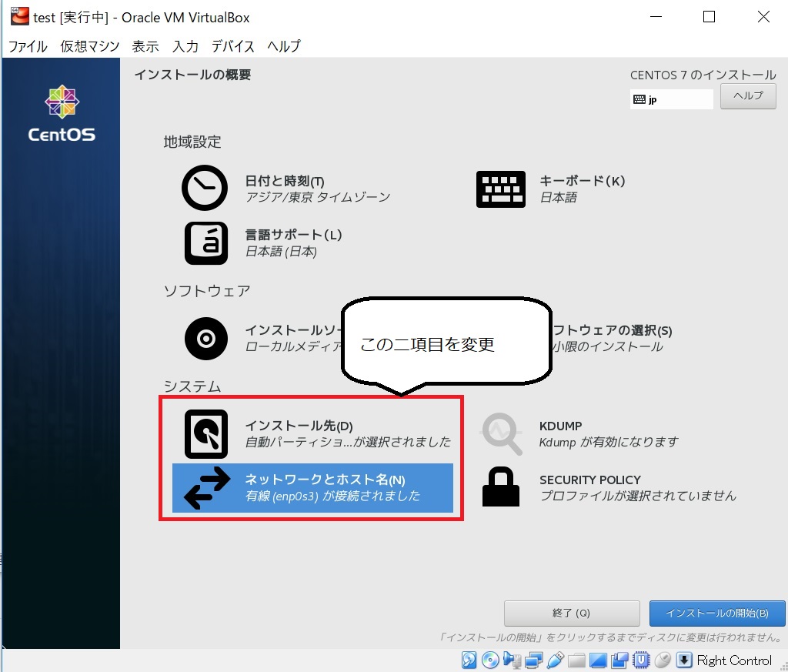The image size is (788, 672).
Task: Click the display status icon
Action: [x=598, y=660]
